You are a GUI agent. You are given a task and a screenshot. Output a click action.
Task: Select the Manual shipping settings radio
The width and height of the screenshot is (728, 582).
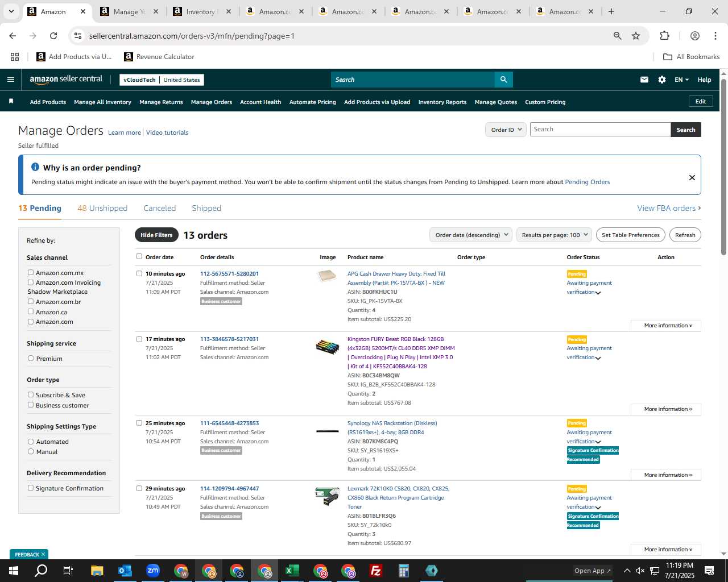click(x=31, y=452)
